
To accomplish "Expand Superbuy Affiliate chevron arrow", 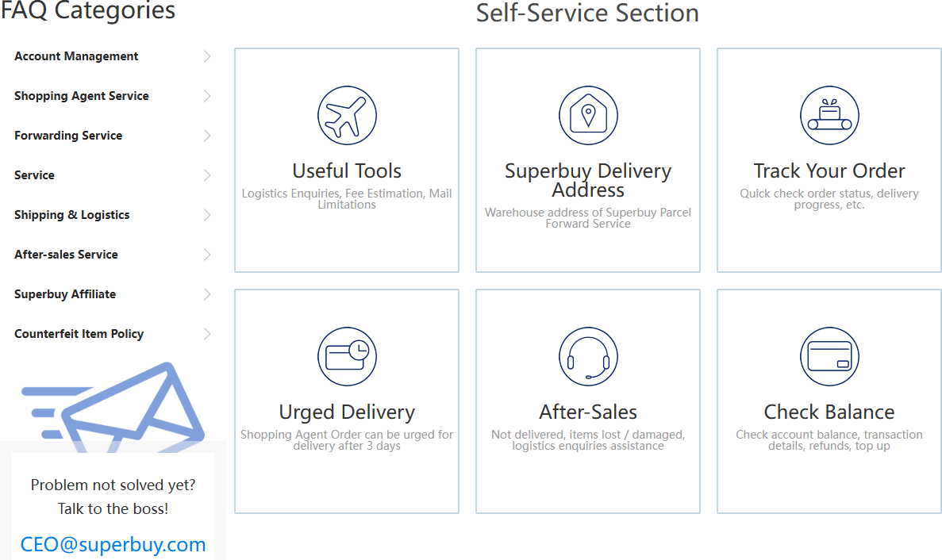I will tap(207, 294).
